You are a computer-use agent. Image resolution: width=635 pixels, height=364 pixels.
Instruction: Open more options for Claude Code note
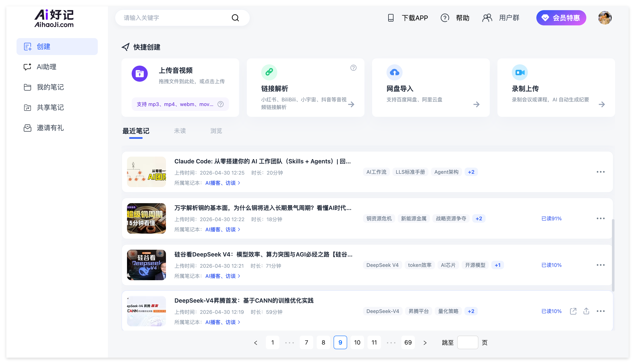click(x=600, y=172)
